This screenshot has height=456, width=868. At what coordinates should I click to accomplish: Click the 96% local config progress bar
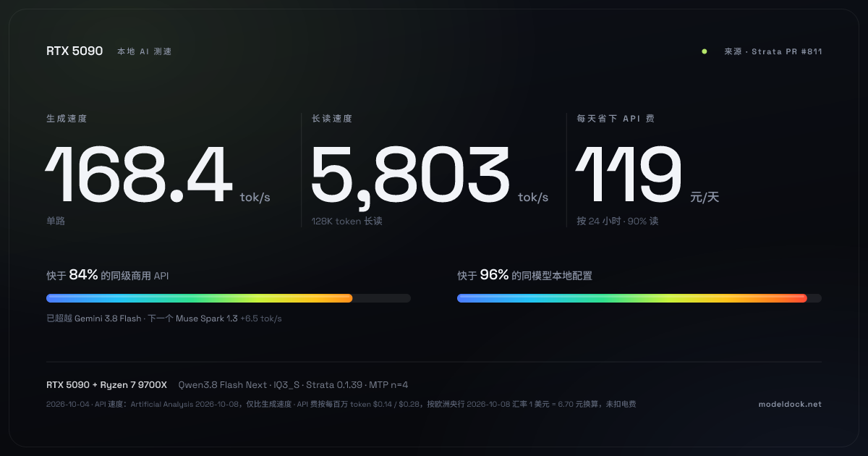coord(639,298)
